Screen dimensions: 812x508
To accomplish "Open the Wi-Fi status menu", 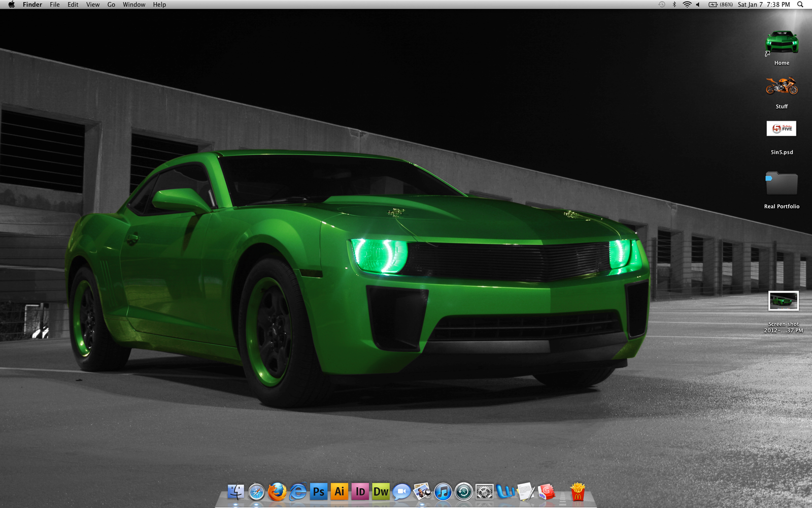I will point(687,5).
